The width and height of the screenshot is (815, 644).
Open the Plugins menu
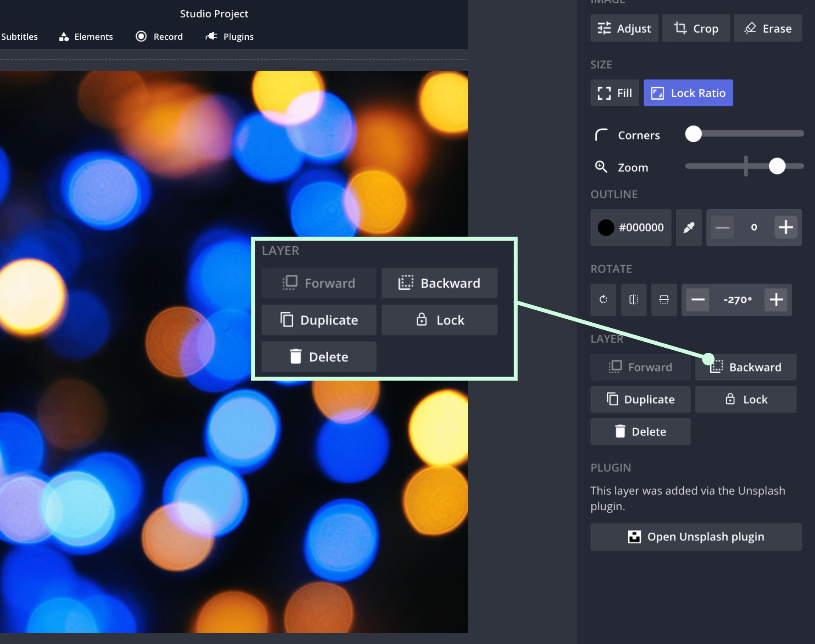click(x=229, y=37)
